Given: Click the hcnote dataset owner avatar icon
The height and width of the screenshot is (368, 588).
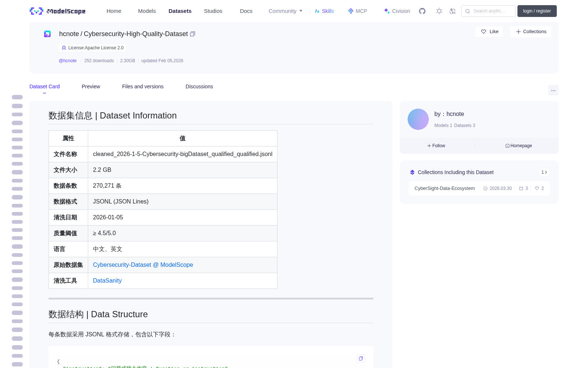Looking at the screenshot, I should point(47,34).
